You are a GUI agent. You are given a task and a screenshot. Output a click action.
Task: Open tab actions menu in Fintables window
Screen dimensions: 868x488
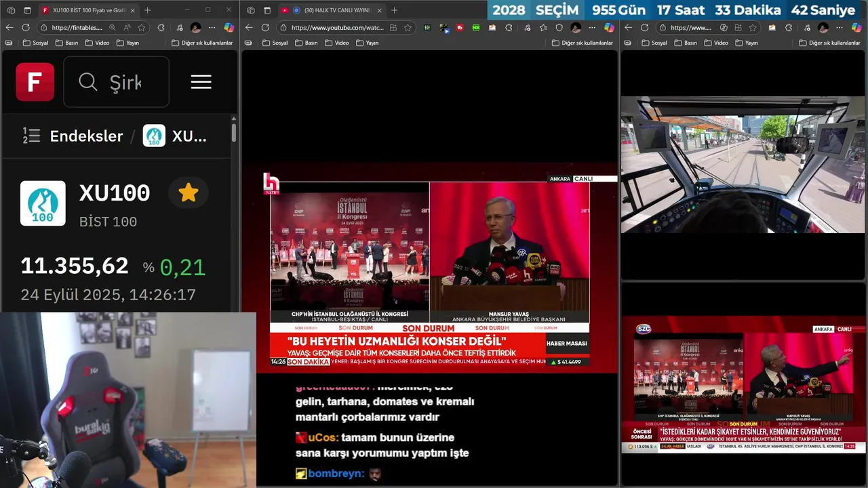(x=28, y=10)
